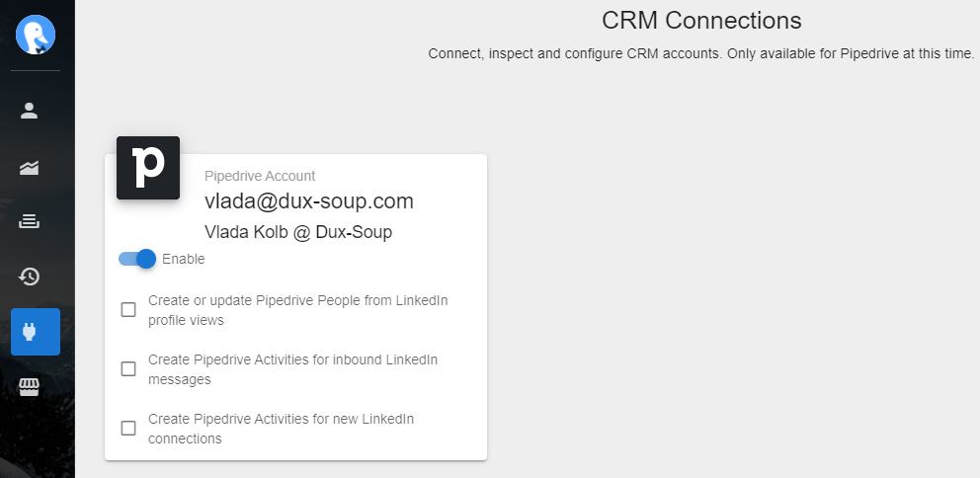
Task: Select the plug connections sidebar icon
Action: click(36, 332)
